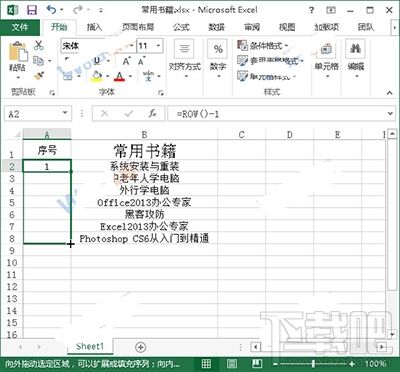
Task: Open the Alignment group button
Action: pyautogui.click(x=184, y=59)
